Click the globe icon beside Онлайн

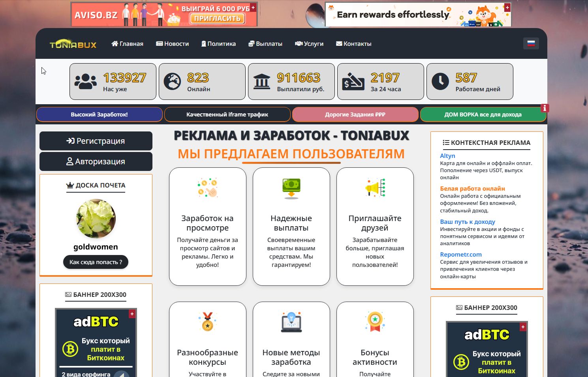coord(172,82)
